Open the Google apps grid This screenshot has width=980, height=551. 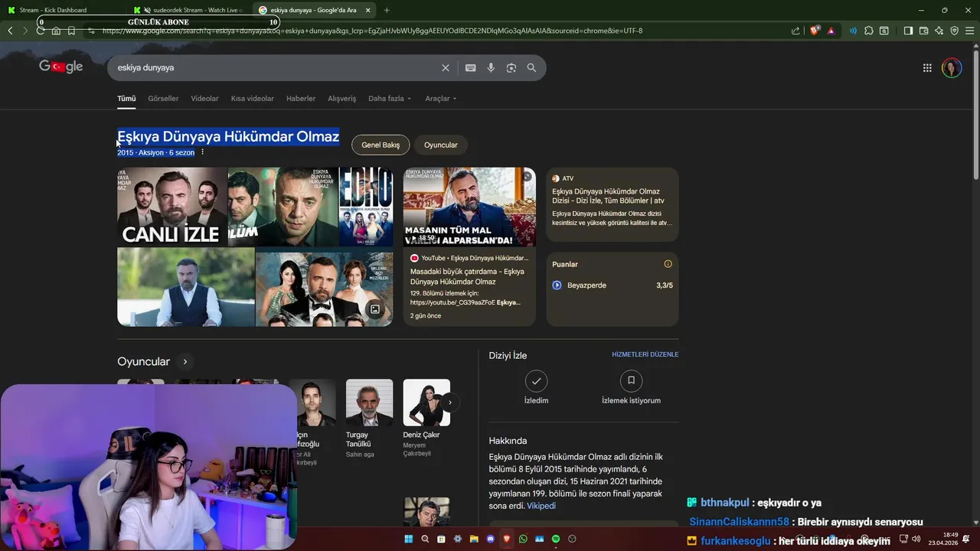coord(927,68)
